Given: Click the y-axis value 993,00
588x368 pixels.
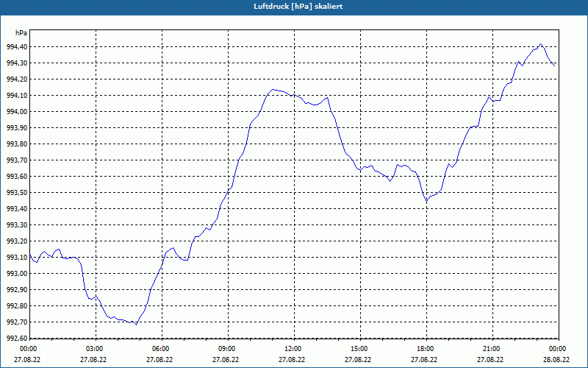Looking at the screenshot, I should coord(17,273).
